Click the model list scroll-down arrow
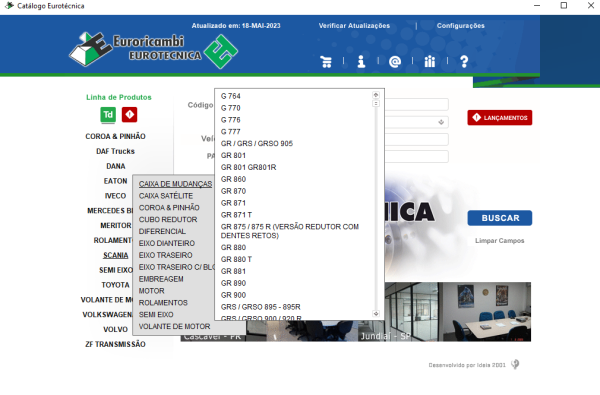 (x=376, y=313)
